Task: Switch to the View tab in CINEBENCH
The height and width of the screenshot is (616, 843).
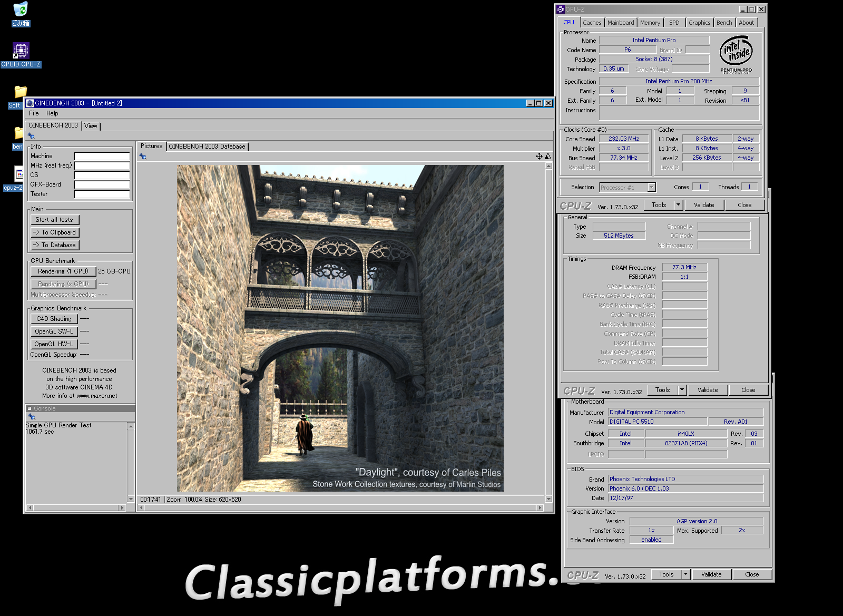Action: [x=91, y=126]
